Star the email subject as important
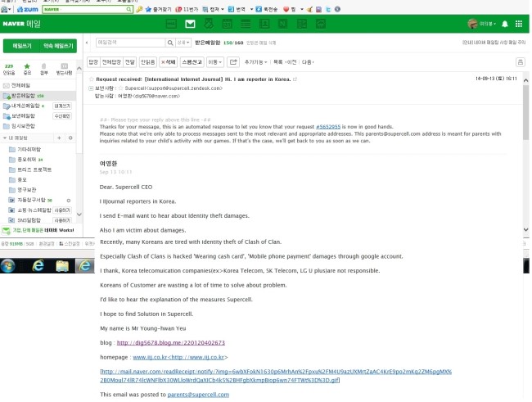This screenshot has width=532, height=402. pos(91,79)
